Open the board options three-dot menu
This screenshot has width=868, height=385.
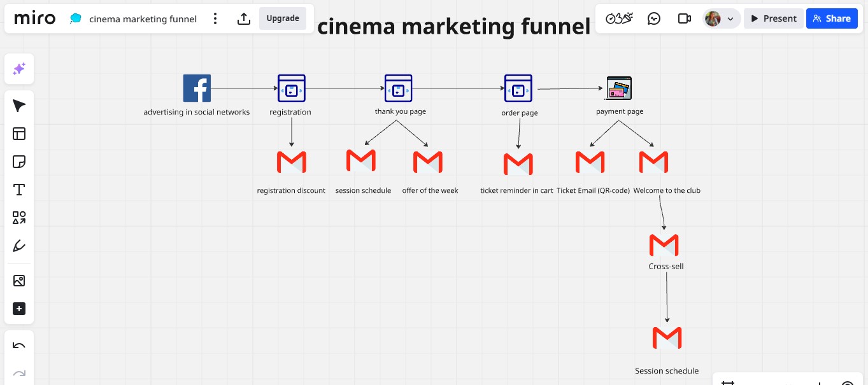(215, 18)
